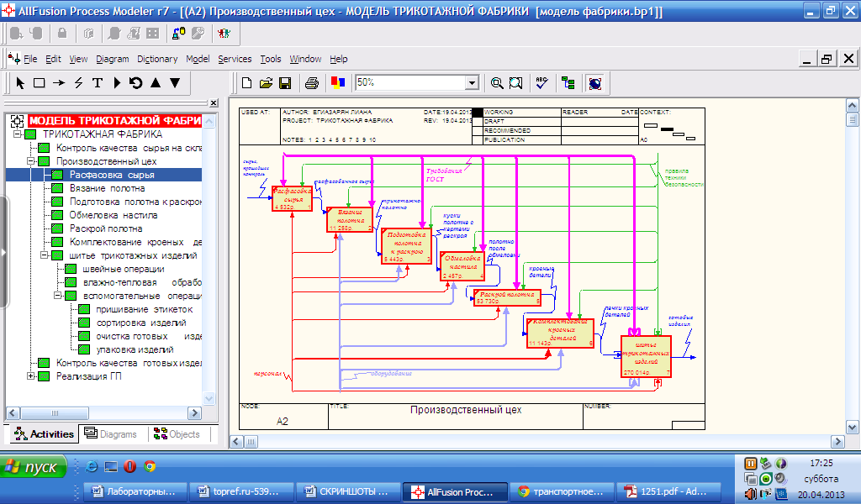Click the ModelMart globe icon
This screenshot has width=861, height=504.
594,83
